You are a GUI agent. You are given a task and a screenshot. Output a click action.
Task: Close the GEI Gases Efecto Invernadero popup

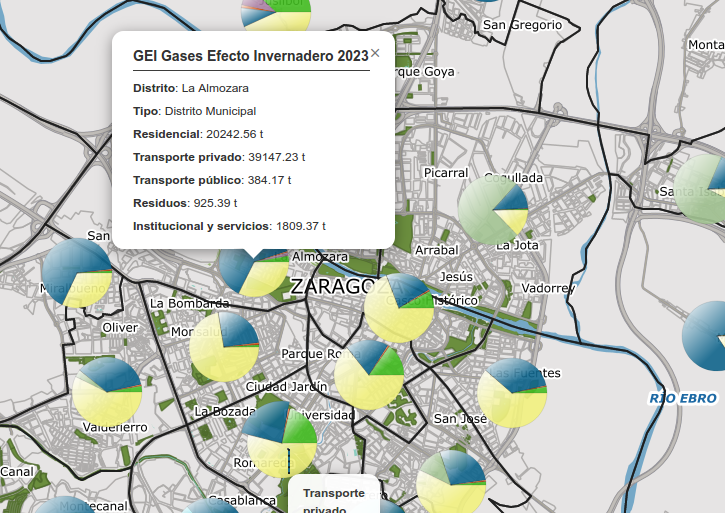tap(375, 54)
